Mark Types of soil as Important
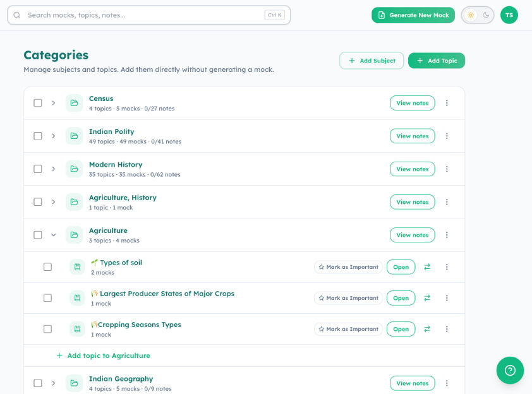 click(348, 267)
